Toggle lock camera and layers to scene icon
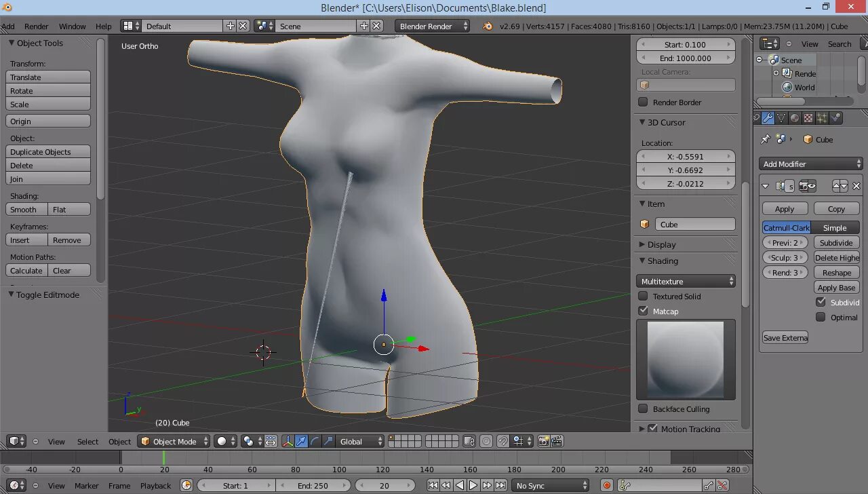Screen dimensions: 868x494 coord(469,441)
